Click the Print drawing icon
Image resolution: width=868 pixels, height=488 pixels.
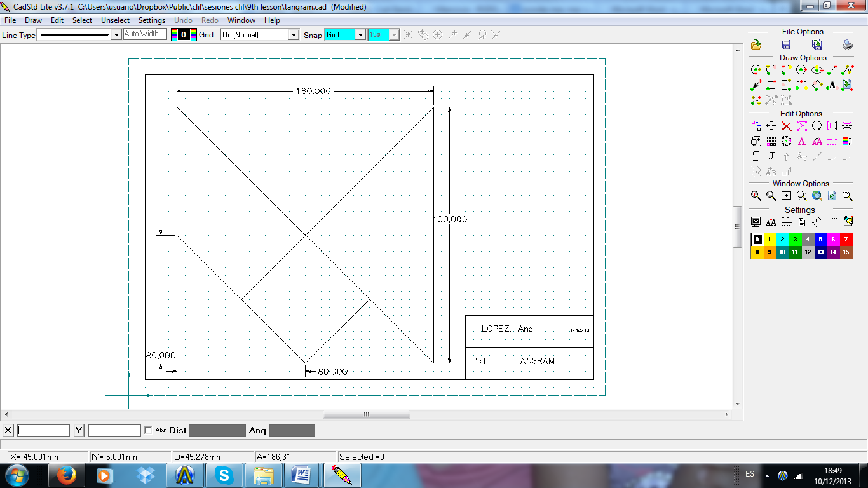click(847, 44)
